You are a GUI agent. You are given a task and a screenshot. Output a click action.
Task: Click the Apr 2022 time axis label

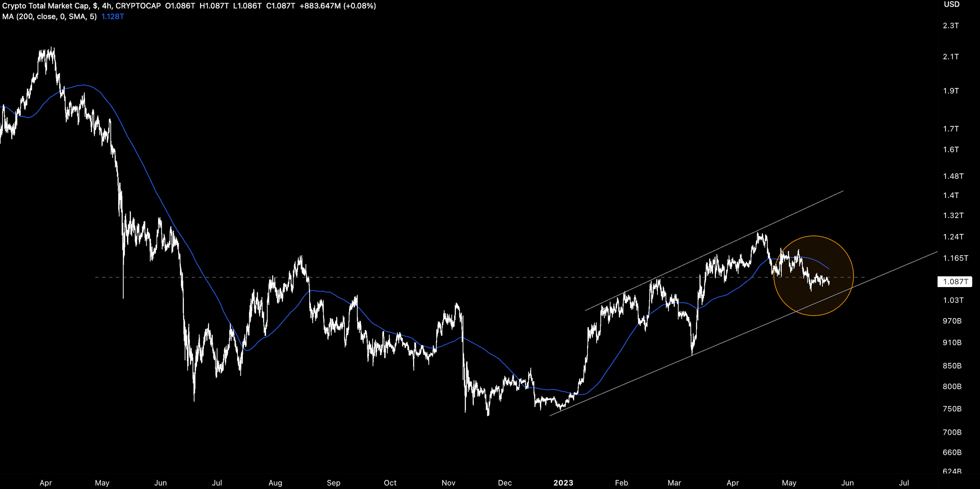[x=46, y=483]
